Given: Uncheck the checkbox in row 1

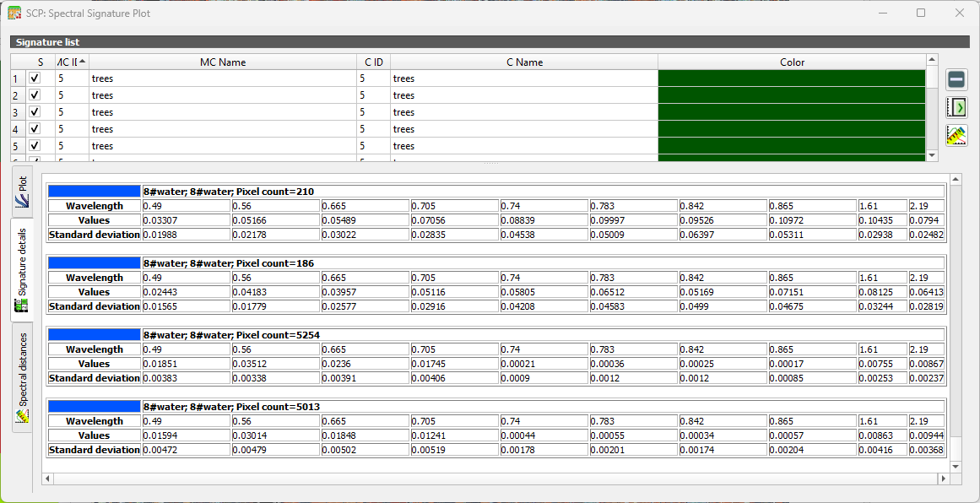Looking at the screenshot, I should tap(35, 78).
